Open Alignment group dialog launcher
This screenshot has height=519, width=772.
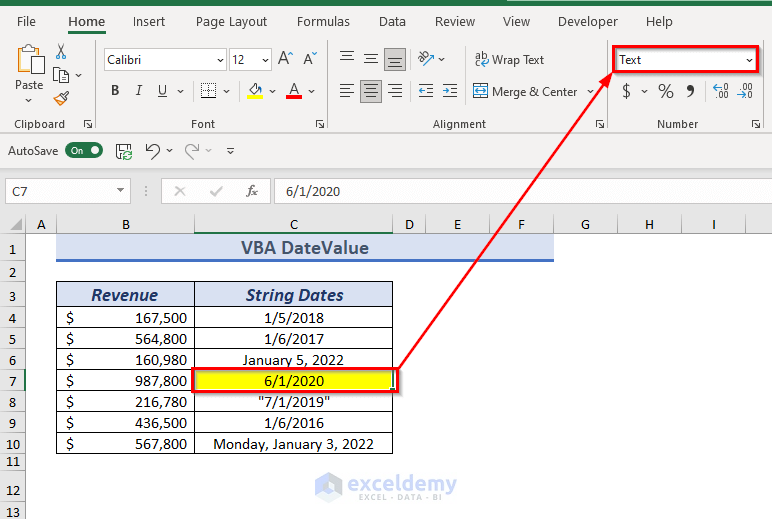pyautogui.click(x=600, y=124)
